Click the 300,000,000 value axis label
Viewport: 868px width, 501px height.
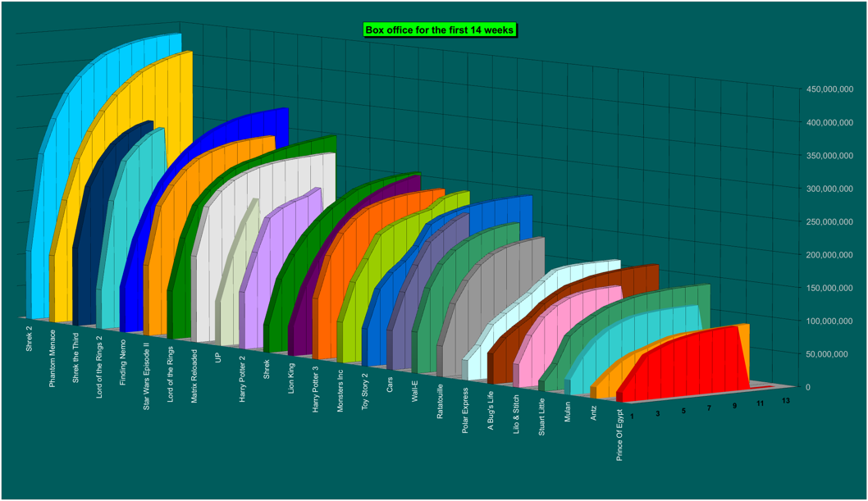point(829,189)
